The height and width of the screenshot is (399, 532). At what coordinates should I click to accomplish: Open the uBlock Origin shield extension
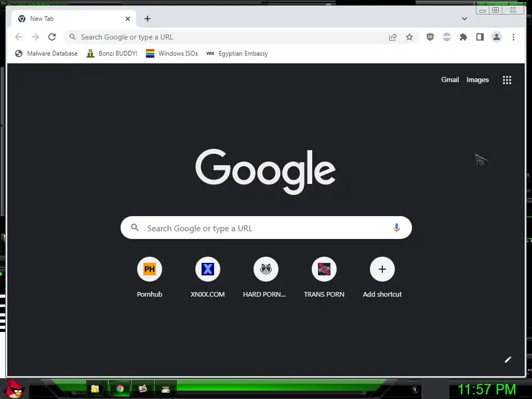[x=430, y=37]
